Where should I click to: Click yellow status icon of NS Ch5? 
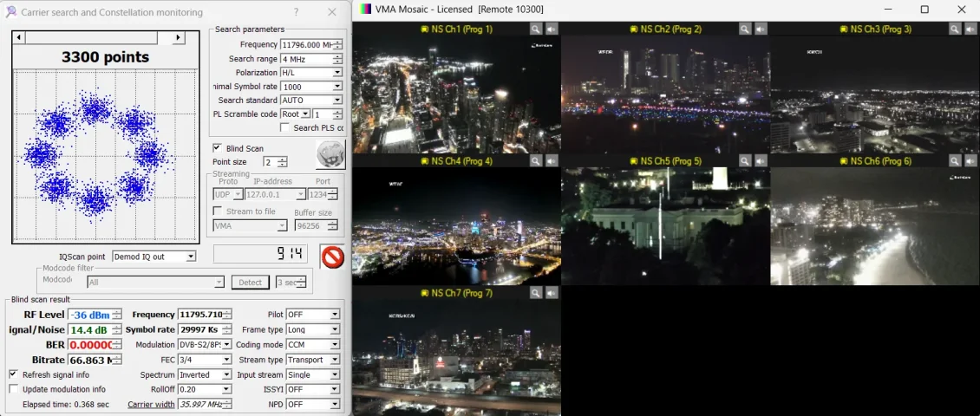[634, 162]
